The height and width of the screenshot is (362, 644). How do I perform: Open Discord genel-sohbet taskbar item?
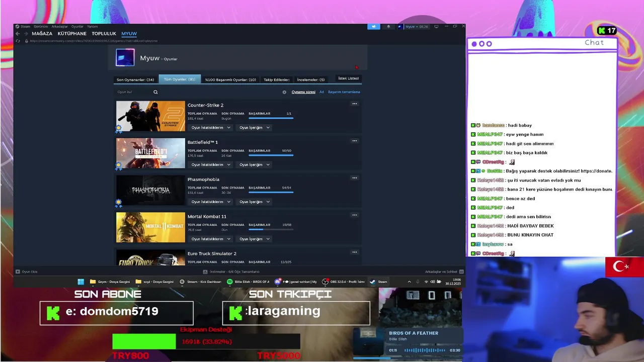pos(296,282)
